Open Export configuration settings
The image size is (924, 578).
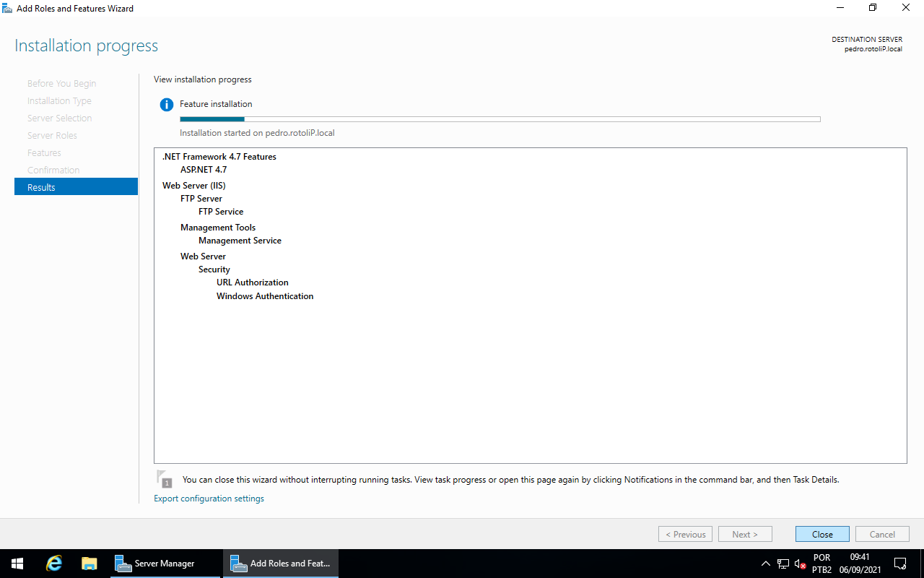pyautogui.click(x=209, y=498)
